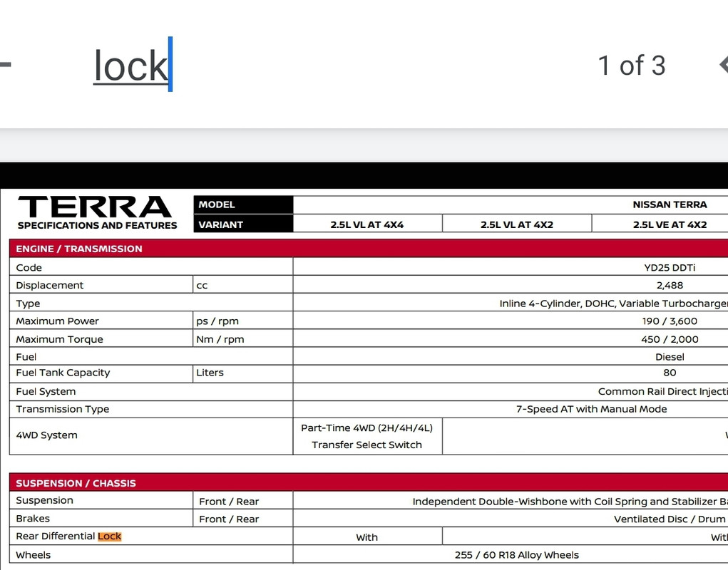
Task: Click the "Brakes" row label
Action: coord(33,519)
